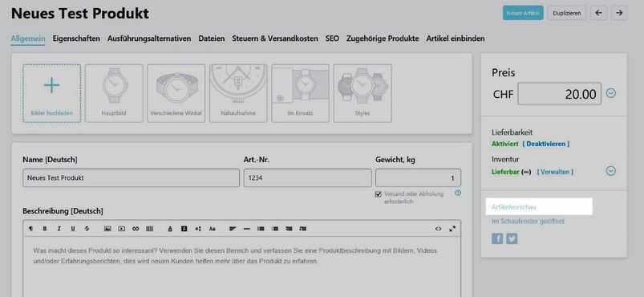The height and width of the screenshot is (297, 644).
Task: Expand price options chevron next to CHF
Action: coord(611,93)
